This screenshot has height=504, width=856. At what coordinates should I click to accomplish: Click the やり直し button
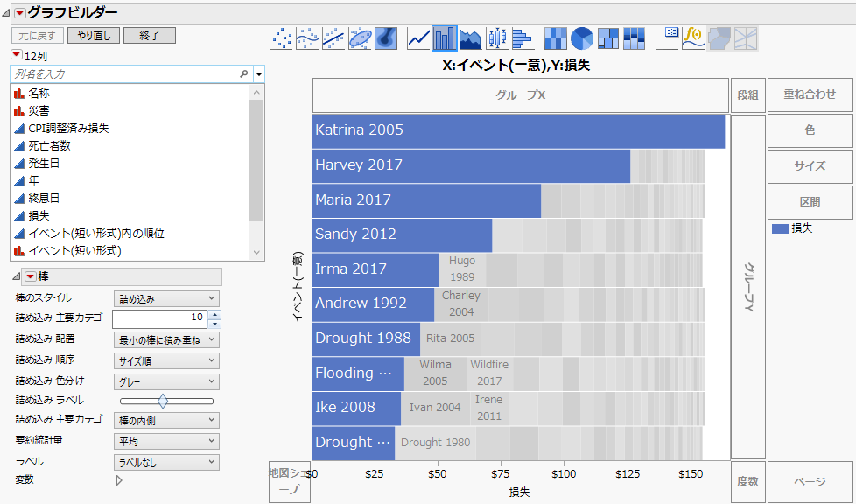coord(94,36)
